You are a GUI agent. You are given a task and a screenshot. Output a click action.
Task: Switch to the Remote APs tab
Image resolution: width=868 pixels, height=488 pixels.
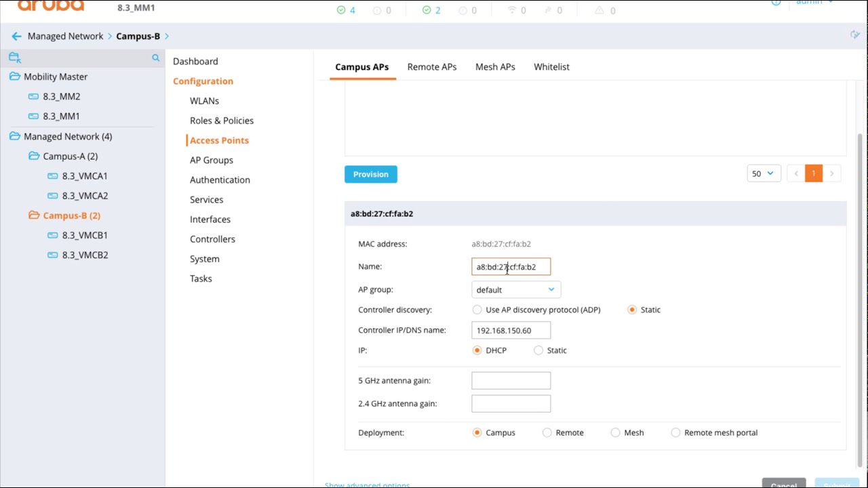pyautogui.click(x=432, y=66)
